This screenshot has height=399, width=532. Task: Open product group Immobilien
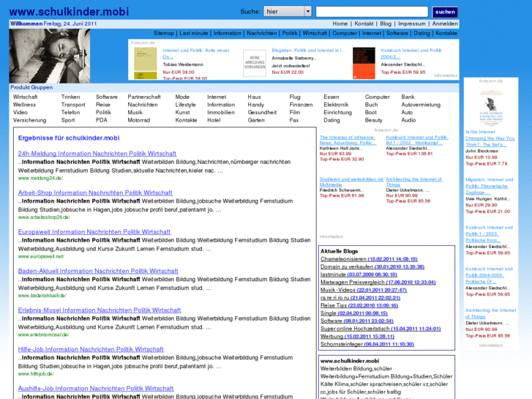[221, 113]
